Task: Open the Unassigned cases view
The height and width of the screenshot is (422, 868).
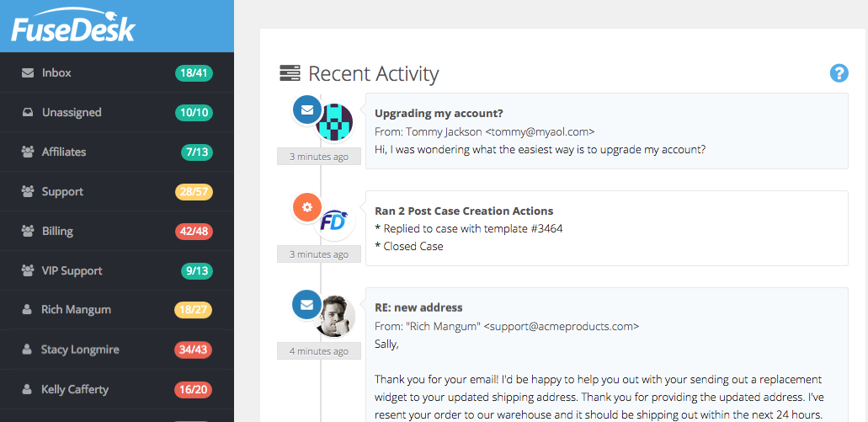Action: click(x=117, y=112)
